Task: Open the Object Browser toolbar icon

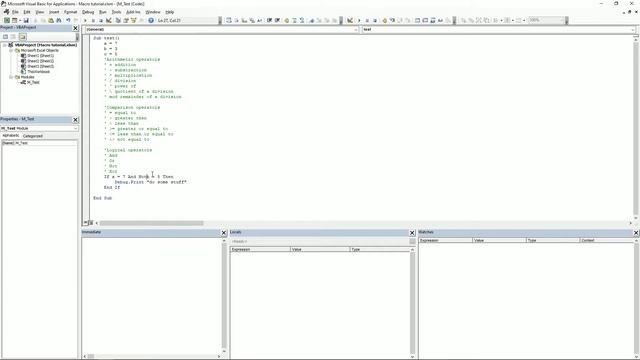Action: (x=133, y=20)
